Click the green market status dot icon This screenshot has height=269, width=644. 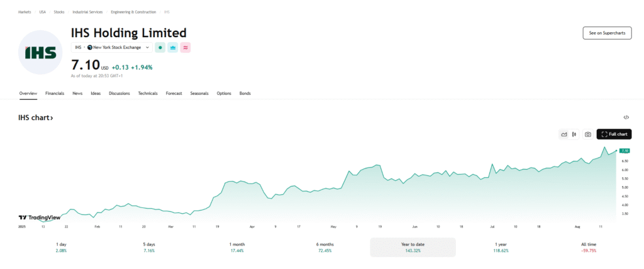click(x=160, y=48)
